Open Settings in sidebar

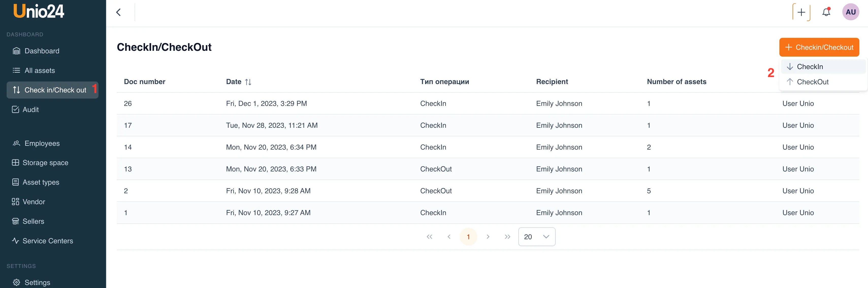37,282
